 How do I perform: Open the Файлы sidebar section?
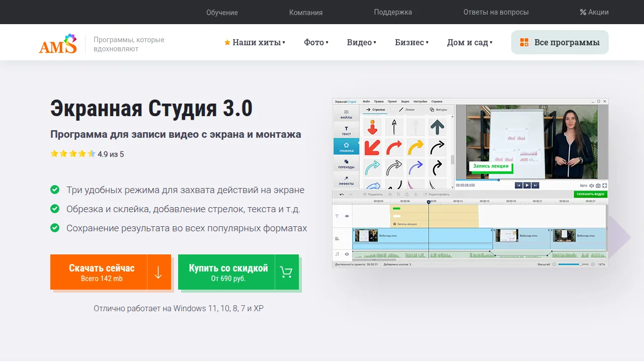tap(346, 114)
